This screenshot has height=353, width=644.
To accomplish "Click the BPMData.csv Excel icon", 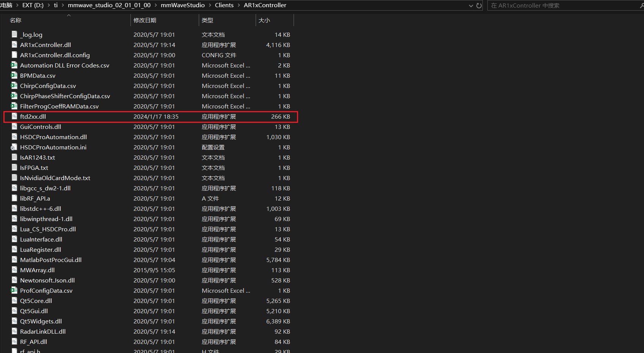I will coord(14,75).
